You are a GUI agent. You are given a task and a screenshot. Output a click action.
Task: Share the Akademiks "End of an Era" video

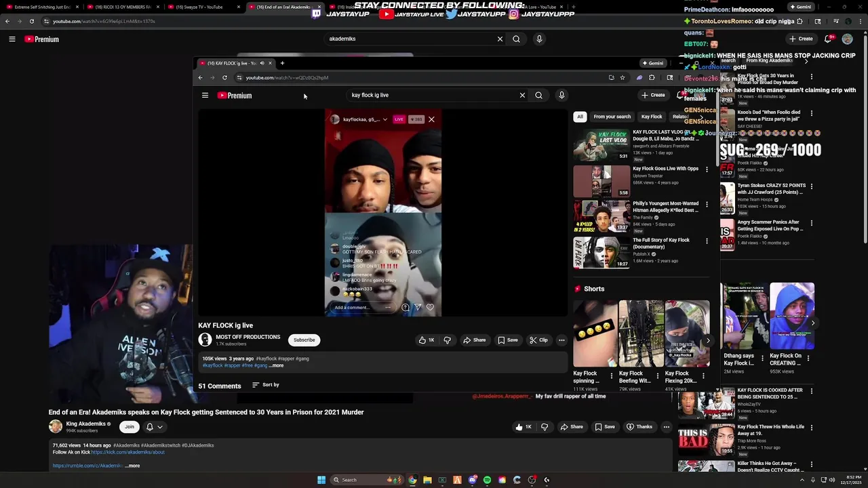[x=572, y=427]
